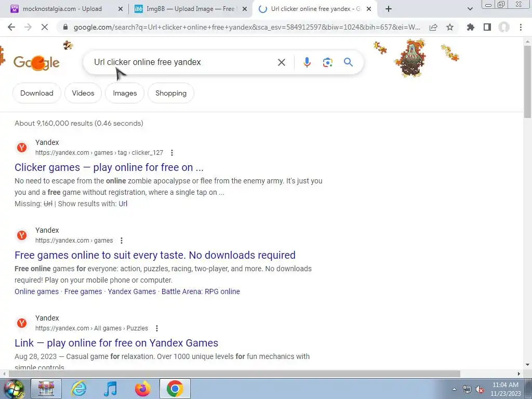Open the Yandex Games sitelink

tap(131, 291)
